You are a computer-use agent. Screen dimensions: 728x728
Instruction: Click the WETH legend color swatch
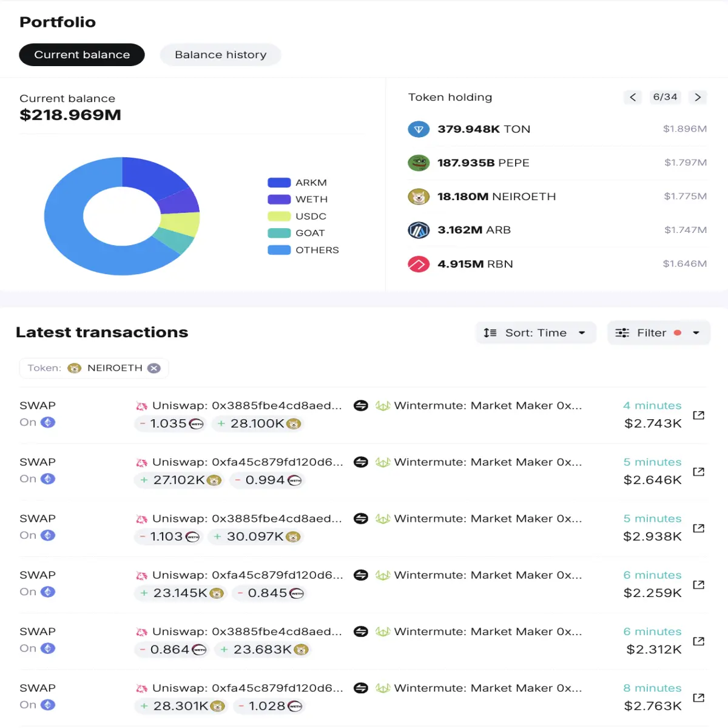click(279, 199)
